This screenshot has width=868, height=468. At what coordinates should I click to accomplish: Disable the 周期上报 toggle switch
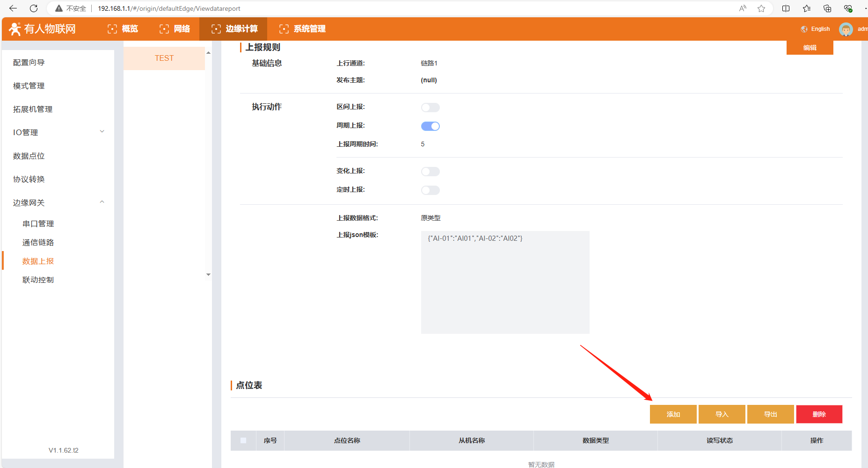coord(430,126)
